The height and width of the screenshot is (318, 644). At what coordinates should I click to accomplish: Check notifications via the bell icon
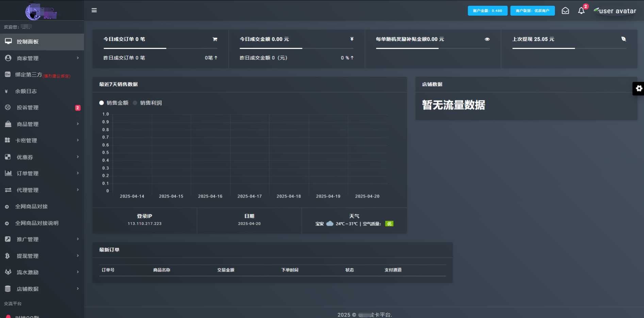pos(581,11)
